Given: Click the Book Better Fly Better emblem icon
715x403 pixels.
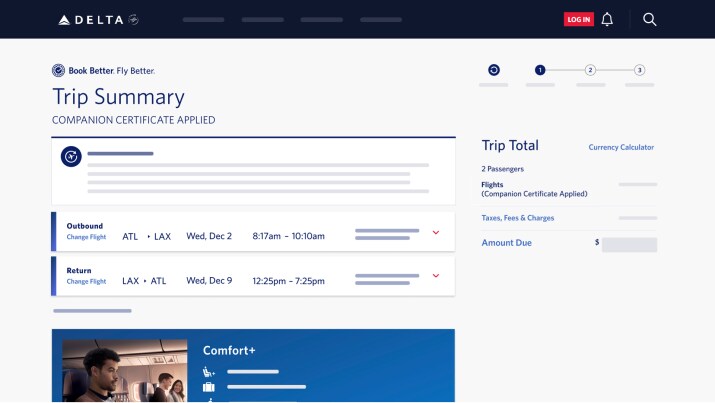Looking at the screenshot, I should [x=58, y=70].
